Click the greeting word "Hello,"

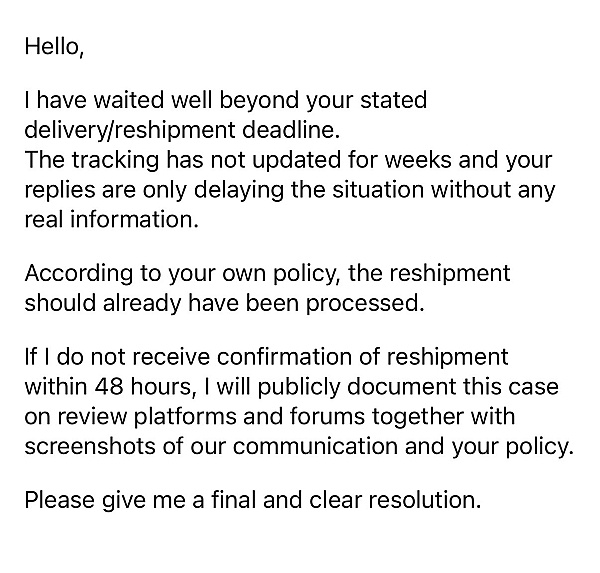(x=54, y=47)
